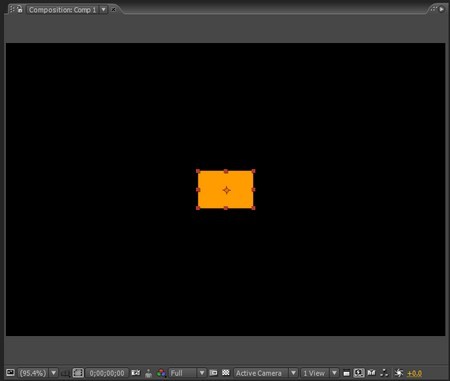This screenshot has height=381, width=450.
Task: Open the 95.4% magnification ratio dropdown
Action: pyautogui.click(x=38, y=373)
